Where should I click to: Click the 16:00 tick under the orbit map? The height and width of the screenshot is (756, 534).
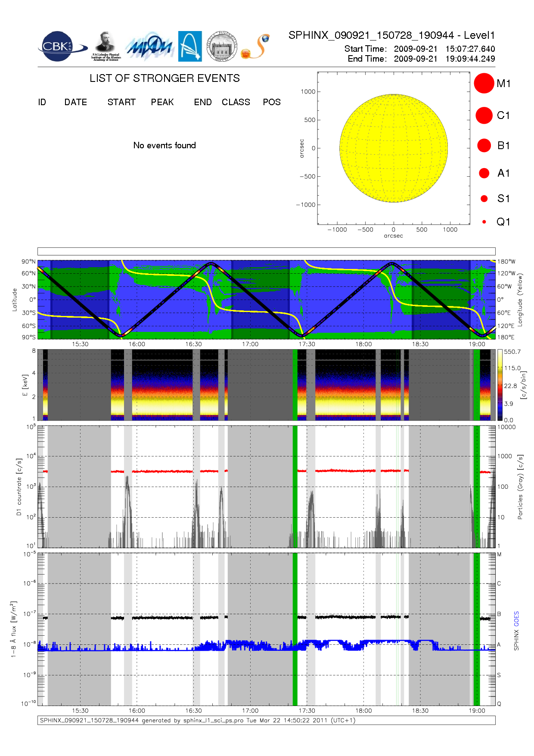(x=137, y=344)
